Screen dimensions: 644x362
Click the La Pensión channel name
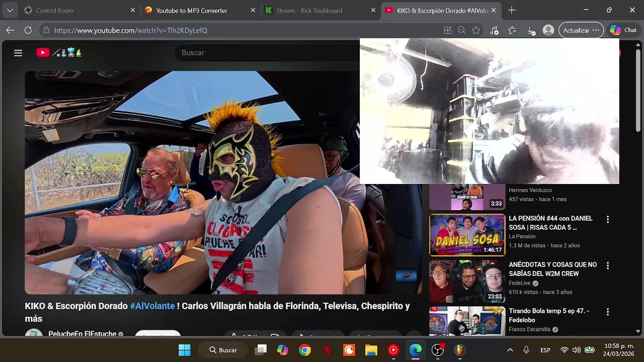(522, 236)
